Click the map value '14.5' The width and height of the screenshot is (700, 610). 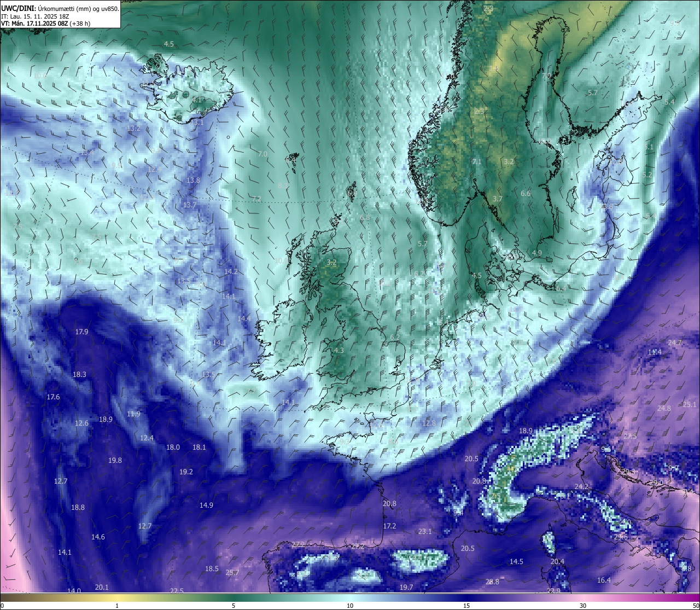516,561
